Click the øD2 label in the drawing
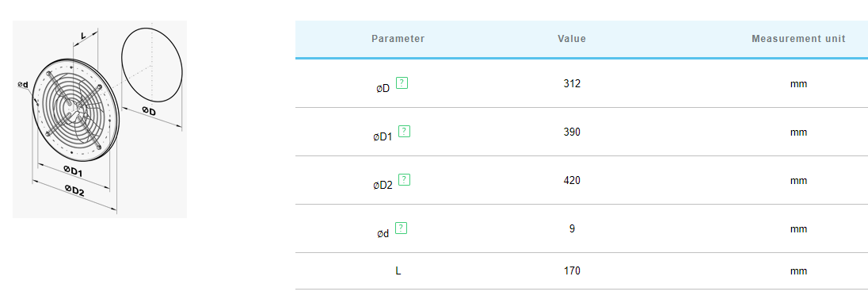Image resolution: width=868 pixels, height=303 pixels. (74, 191)
